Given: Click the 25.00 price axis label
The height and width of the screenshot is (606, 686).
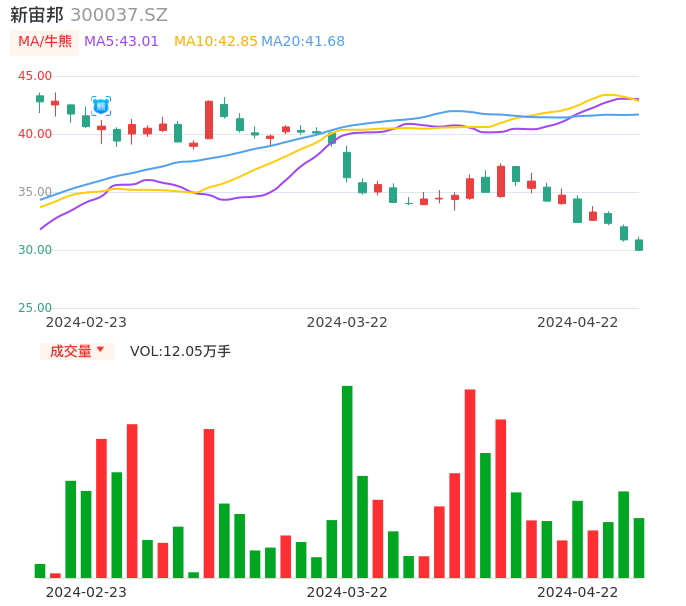Looking at the screenshot, I should [36, 308].
